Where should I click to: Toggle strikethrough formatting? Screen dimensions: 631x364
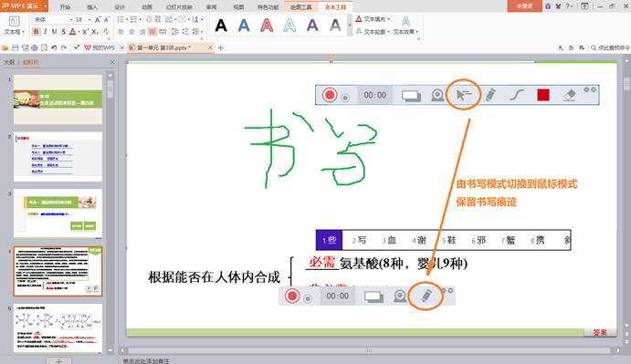coord(63,31)
